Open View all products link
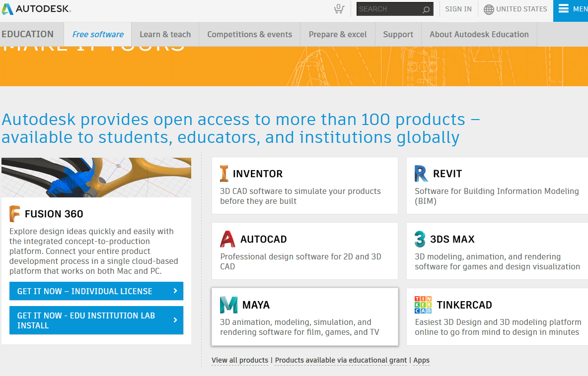This screenshot has width=588, height=376. 240,360
